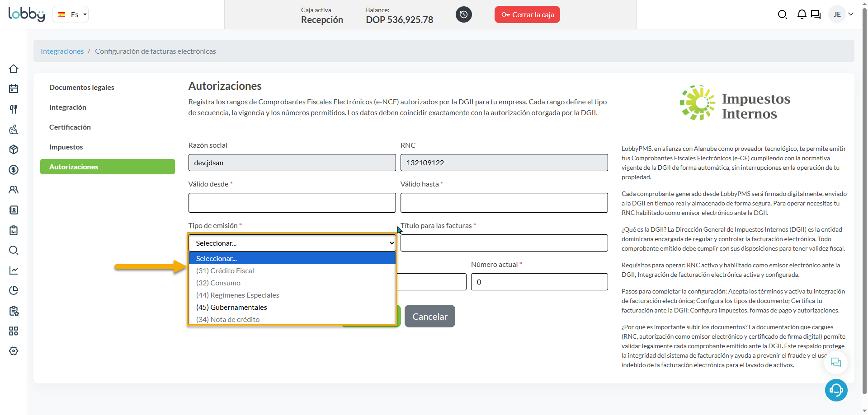Click the Válido desde date field
868x415 pixels.
292,203
